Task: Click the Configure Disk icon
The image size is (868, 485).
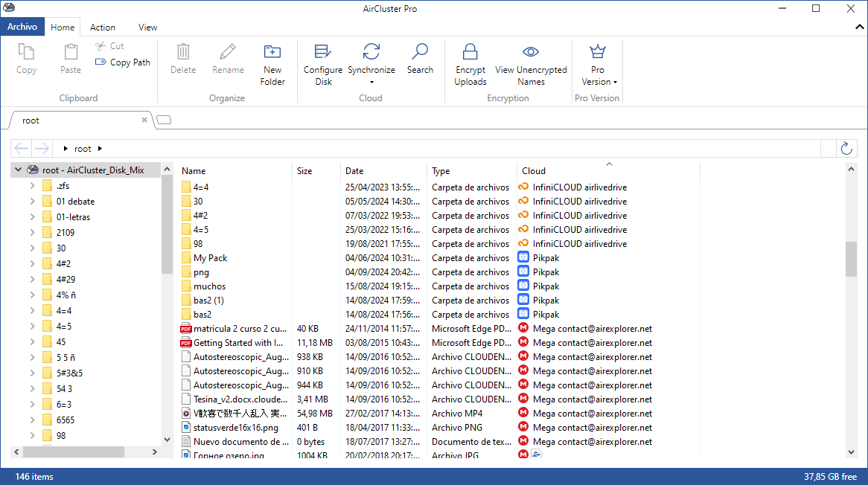Action: pyautogui.click(x=322, y=52)
